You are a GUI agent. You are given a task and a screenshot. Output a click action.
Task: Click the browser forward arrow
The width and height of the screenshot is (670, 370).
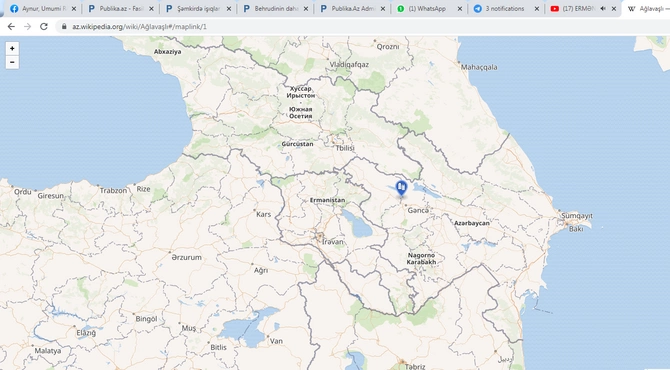click(x=27, y=26)
